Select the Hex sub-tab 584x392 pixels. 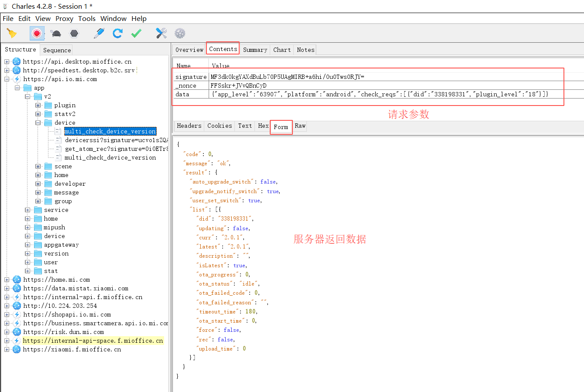263,126
